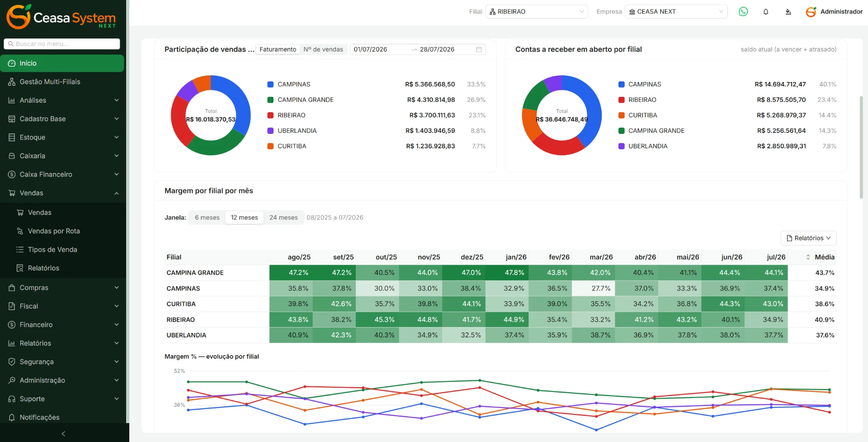868x442 pixels.
Task: Click the Buscar no menu search field
Action: tap(62, 44)
